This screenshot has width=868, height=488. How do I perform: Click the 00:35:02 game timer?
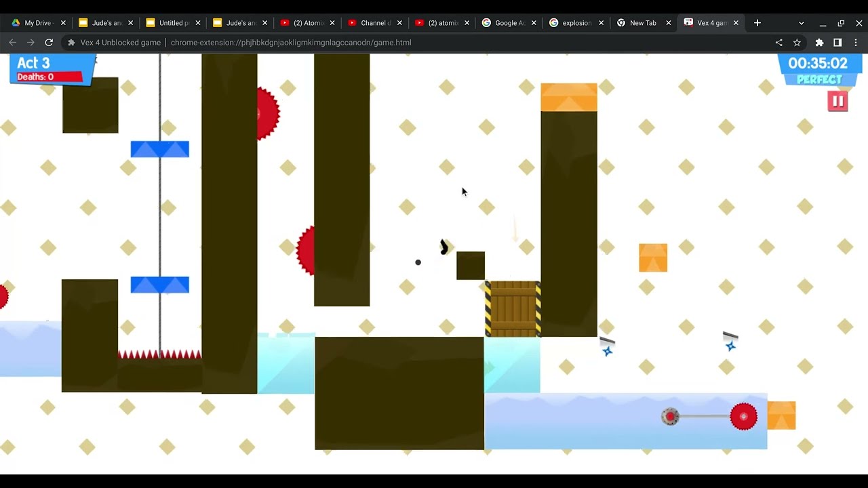(818, 63)
